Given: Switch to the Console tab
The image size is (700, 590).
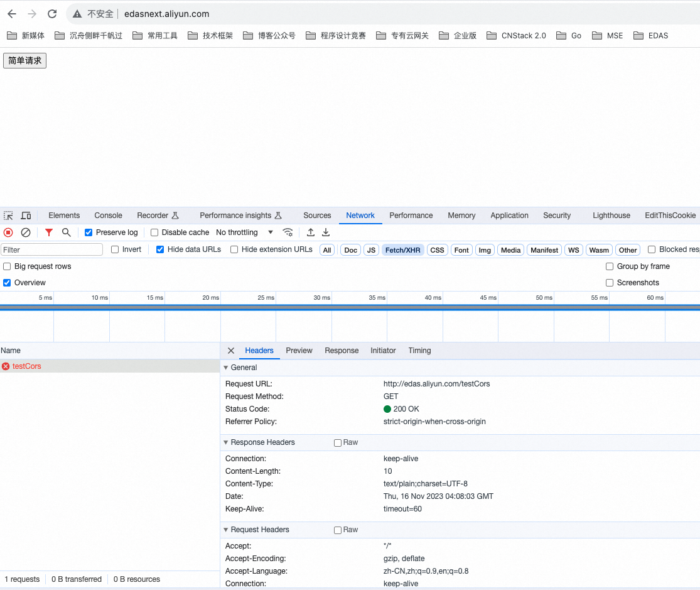Looking at the screenshot, I should 108,216.
